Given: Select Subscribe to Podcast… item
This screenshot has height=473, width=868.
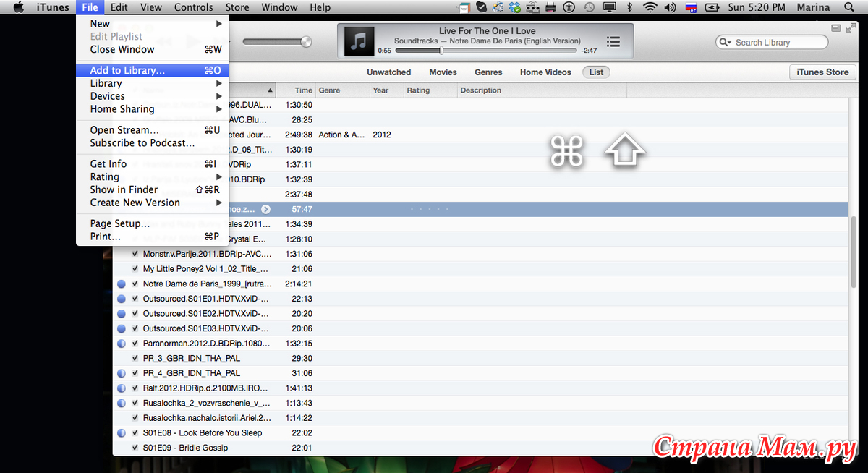Looking at the screenshot, I should point(153,143).
